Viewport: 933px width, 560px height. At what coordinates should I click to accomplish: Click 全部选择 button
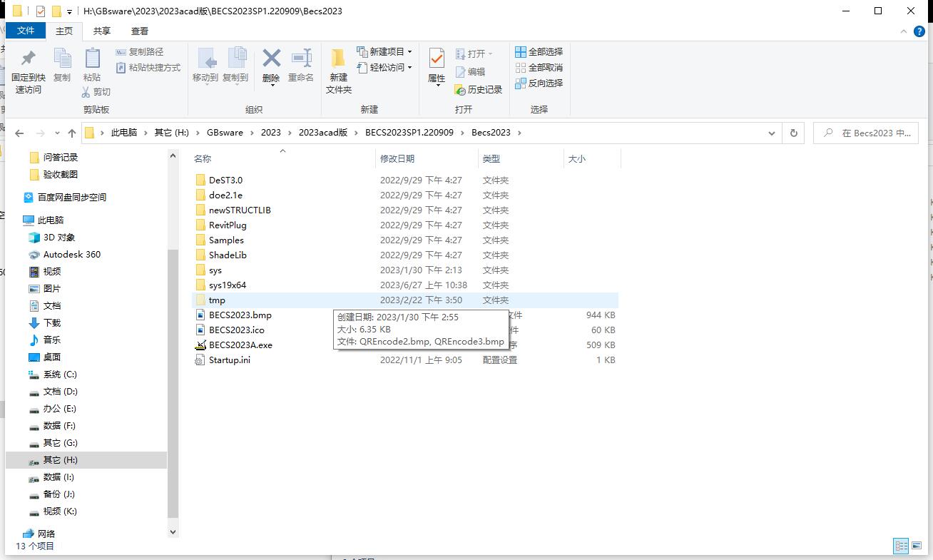point(539,51)
